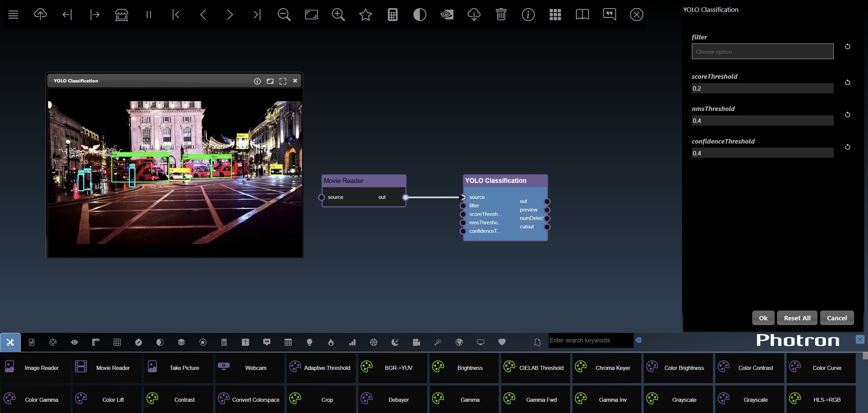Click the trash can delete icon
868x413 pixels.
(x=501, y=15)
